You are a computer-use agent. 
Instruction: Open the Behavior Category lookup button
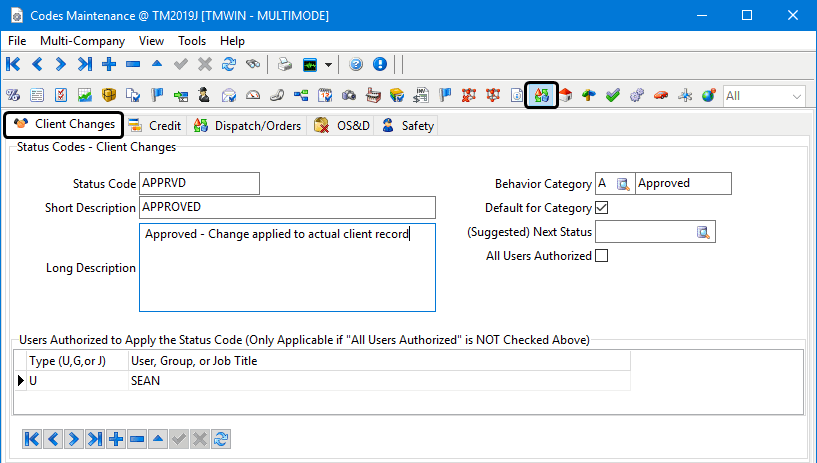pyautogui.click(x=624, y=184)
